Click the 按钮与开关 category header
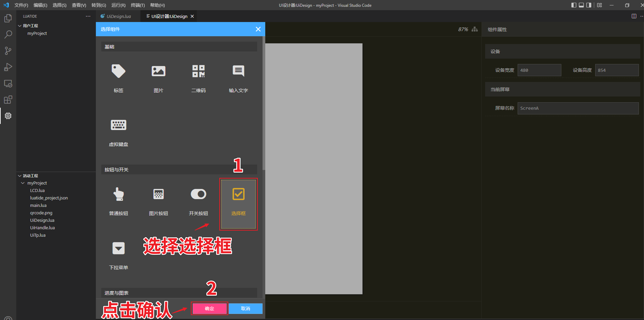The image size is (644, 320). click(179, 170)
